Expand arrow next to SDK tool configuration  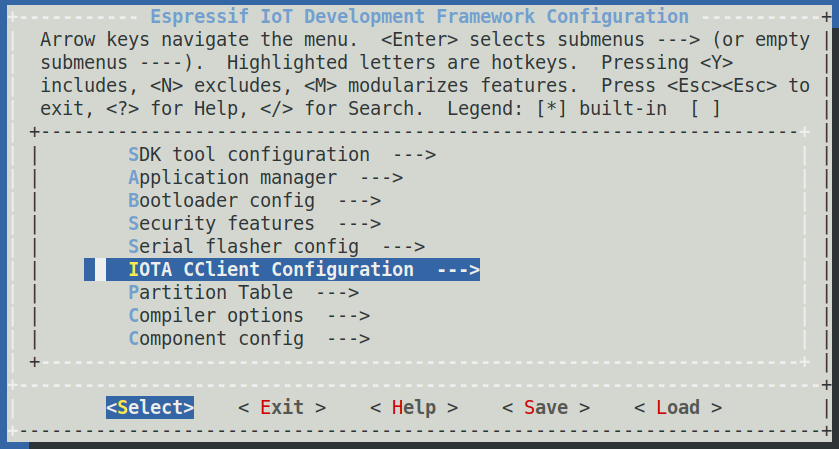pos(415,155)
